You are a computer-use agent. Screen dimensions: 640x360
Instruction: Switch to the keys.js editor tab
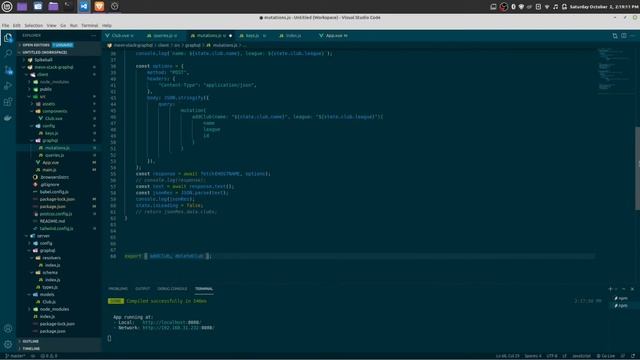(x=252, y=36)
